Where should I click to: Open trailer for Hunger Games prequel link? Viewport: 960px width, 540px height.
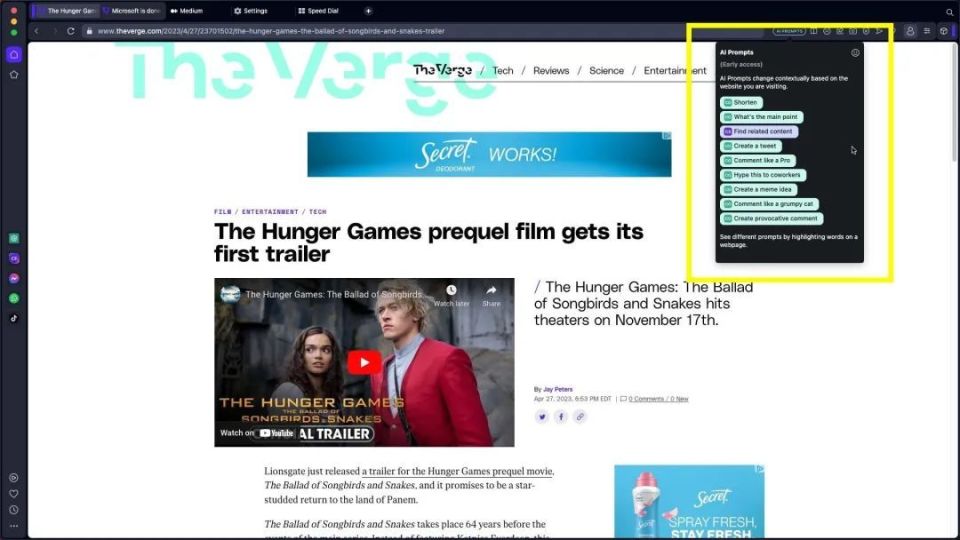458,471
